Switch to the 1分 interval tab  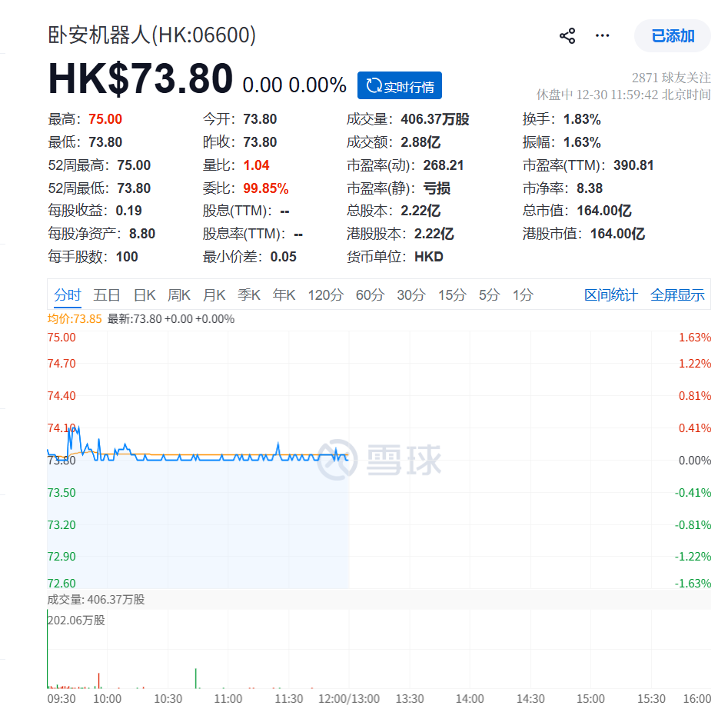pyautogui.click(x=523, y=295)
